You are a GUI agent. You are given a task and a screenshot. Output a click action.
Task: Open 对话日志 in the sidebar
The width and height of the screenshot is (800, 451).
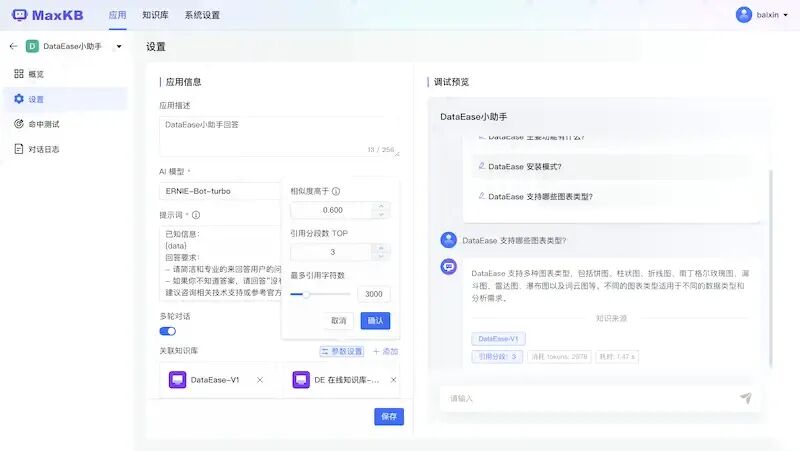(65, 149)
